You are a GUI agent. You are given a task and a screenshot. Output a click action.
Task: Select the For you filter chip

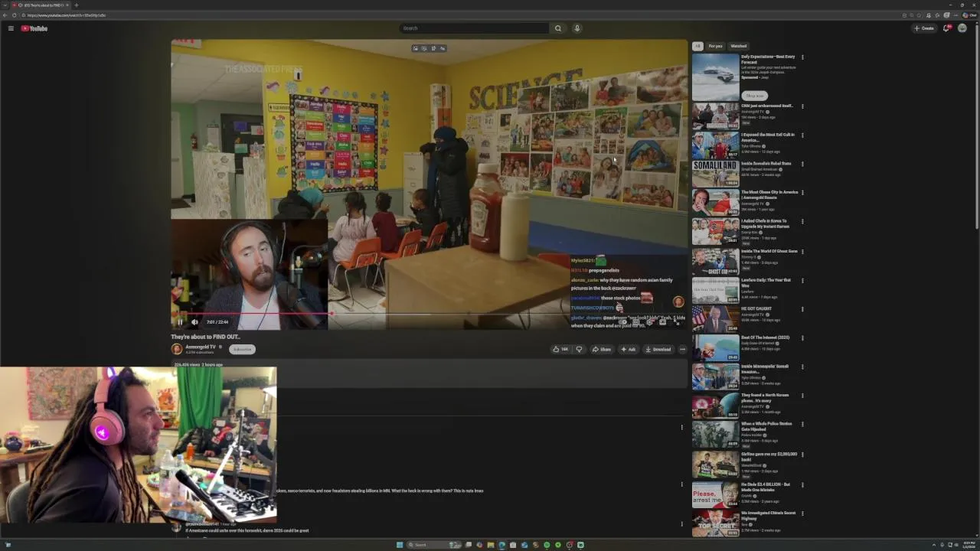point(715,46)
